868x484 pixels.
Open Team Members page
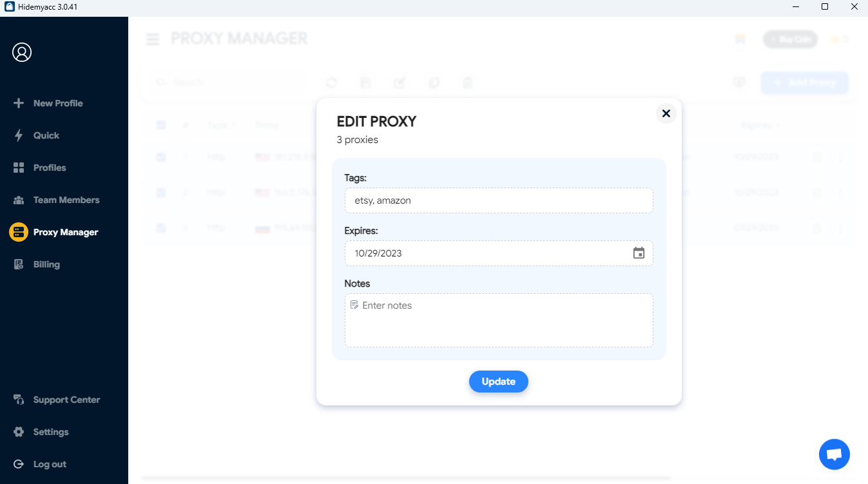point(66,200)
